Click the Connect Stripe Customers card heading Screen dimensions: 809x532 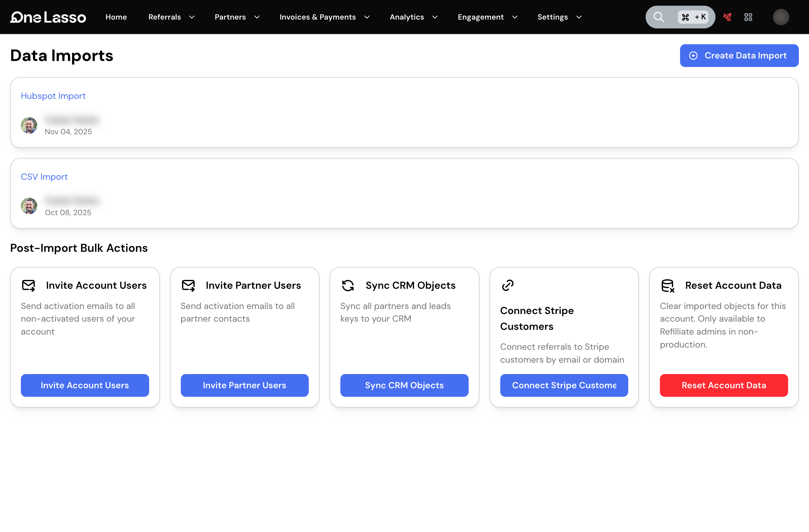tap(537, 319)
